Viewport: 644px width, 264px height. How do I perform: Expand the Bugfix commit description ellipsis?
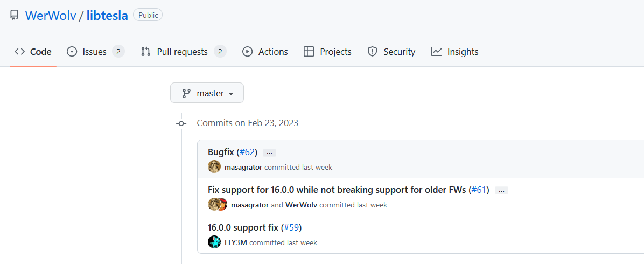[269, 153]
